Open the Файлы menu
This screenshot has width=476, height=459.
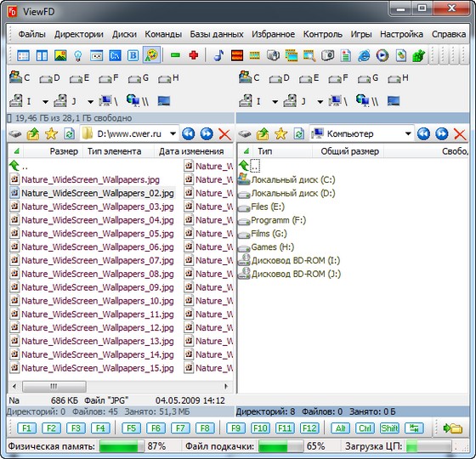(32, 34)
